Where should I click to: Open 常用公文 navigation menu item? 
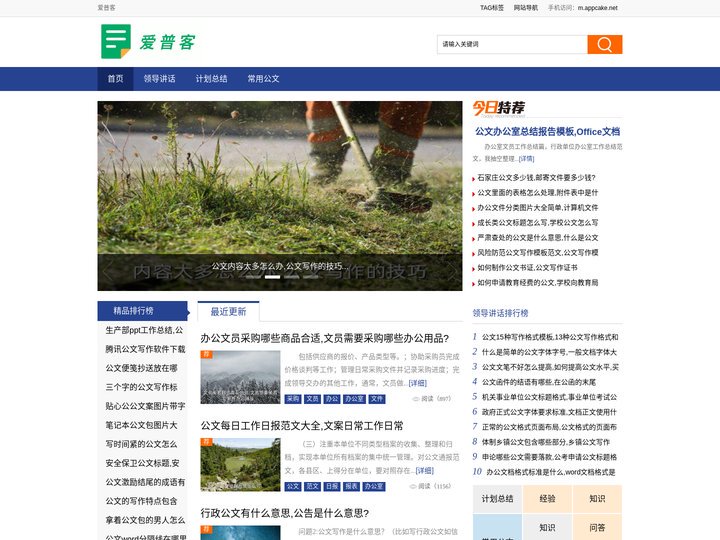tap(263, 79)
